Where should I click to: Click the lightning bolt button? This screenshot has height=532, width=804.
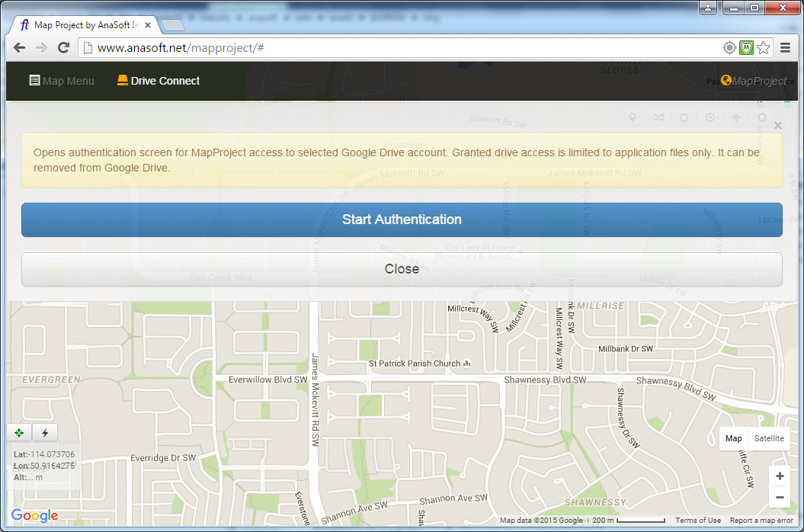tap(45, 433)
